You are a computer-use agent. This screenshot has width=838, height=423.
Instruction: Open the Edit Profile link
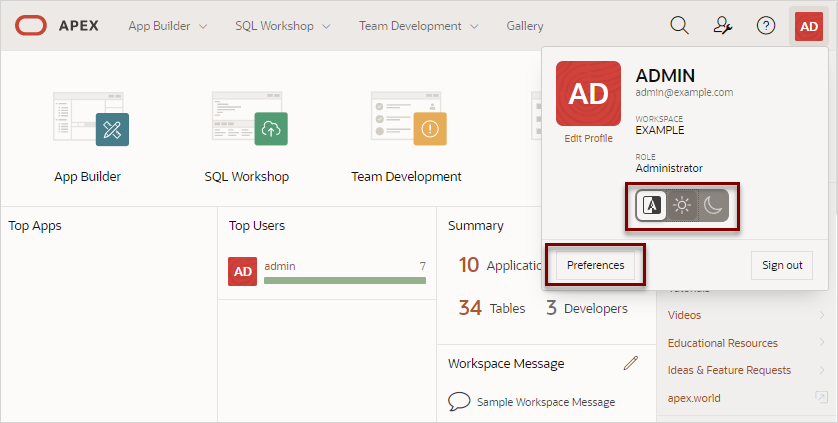click(588, 139)
